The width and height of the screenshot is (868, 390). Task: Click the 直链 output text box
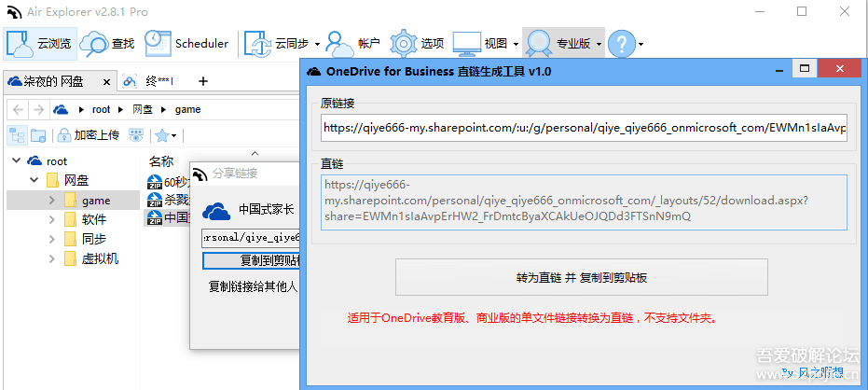(584, 202)
